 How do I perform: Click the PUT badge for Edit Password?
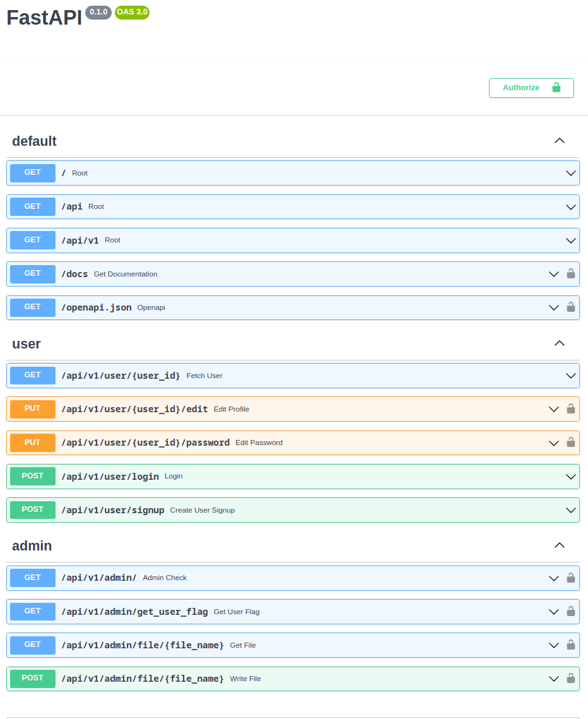[x=33, y=443]
